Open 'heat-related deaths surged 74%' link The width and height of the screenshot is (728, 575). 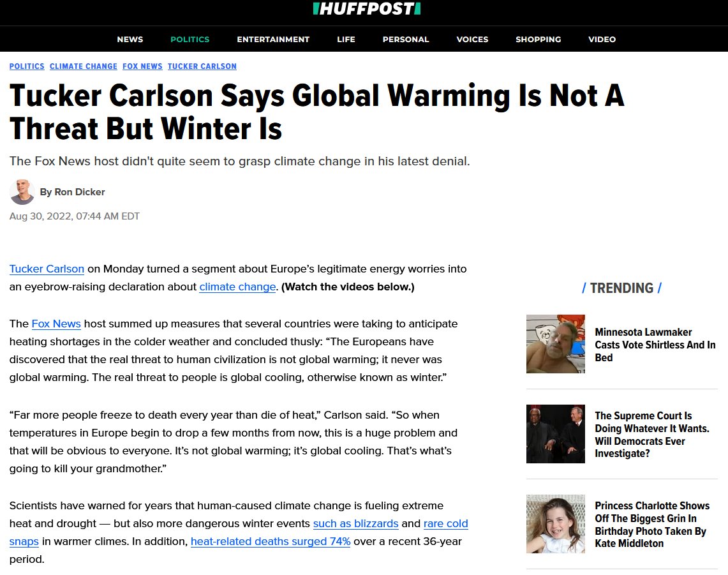271,542
